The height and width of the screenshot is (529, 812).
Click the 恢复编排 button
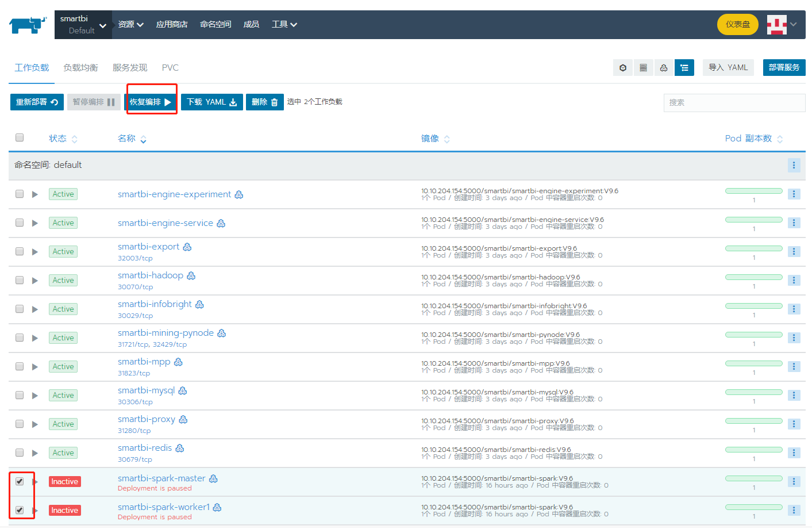(x=151, y=102)
